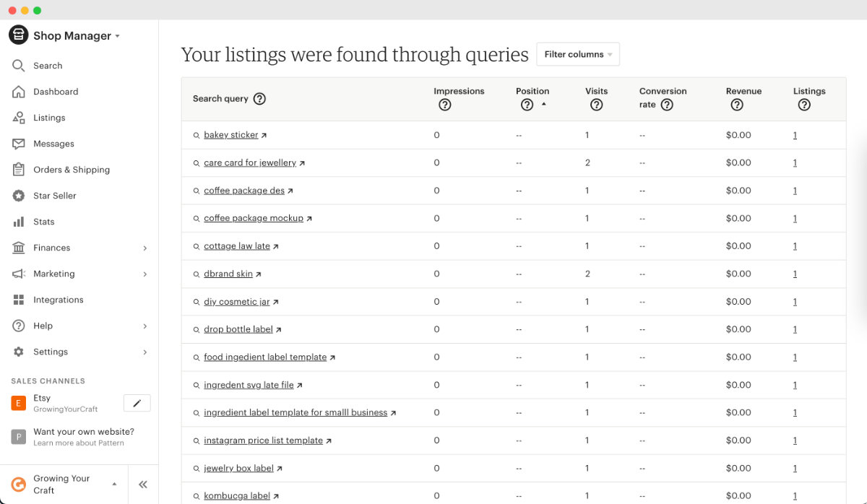Open the Dashboard menu item

[56, 92]
